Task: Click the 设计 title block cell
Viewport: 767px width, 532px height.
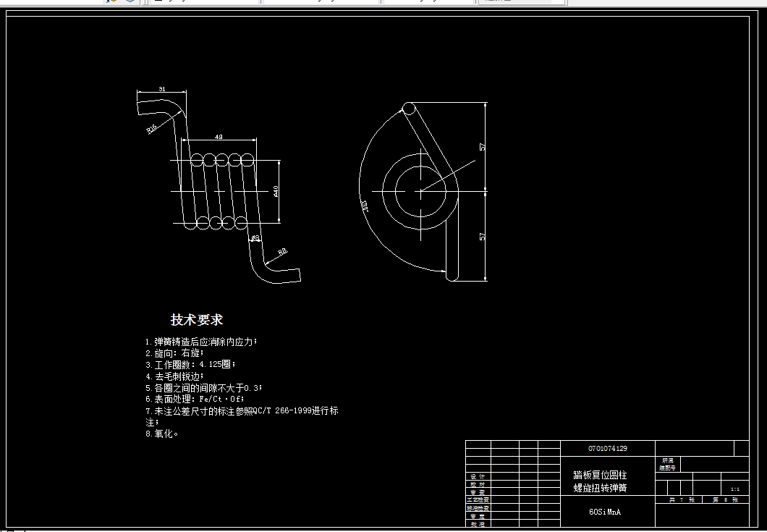Action: 478,476
